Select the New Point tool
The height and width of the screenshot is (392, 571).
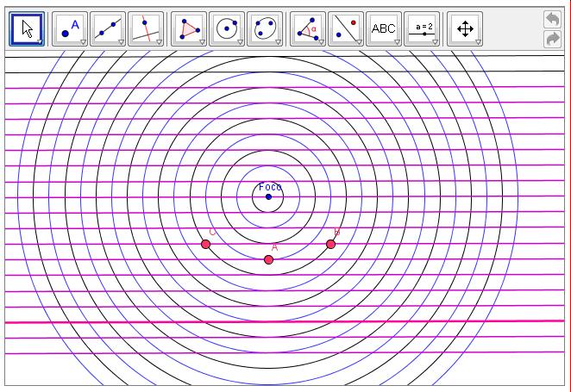[x=69, y=28]
